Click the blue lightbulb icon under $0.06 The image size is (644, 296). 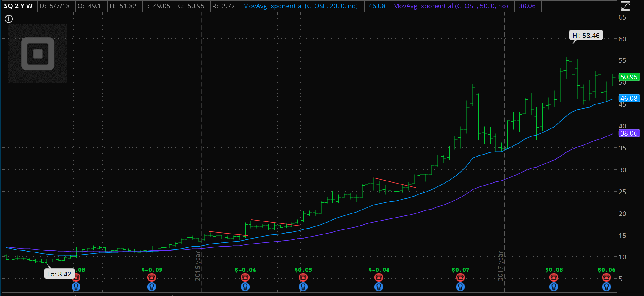click(606, 287)
